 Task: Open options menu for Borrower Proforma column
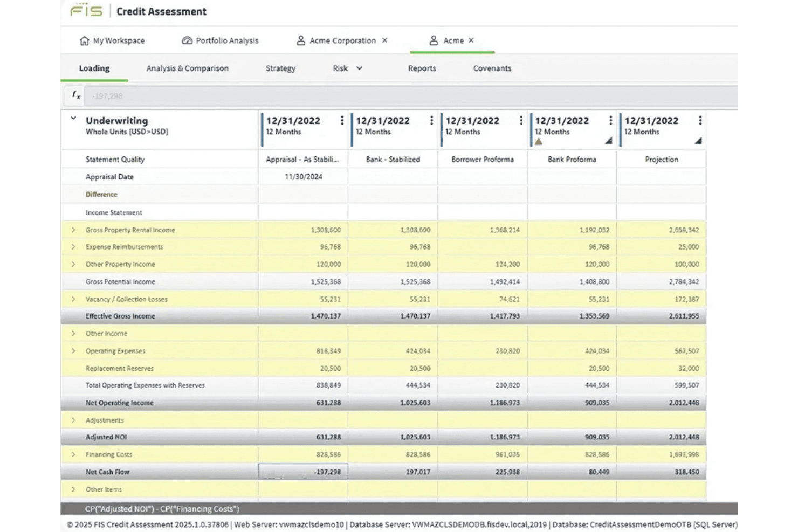pyautogui.click(x=521, y=121)
